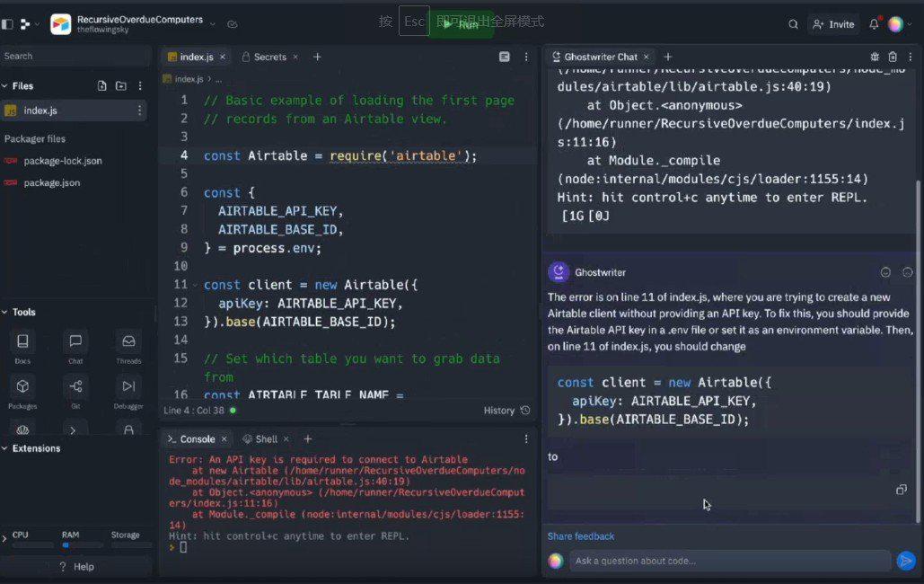The image size is (924, 584).
Task: Collapse the Extensions section
Action: (x=4, y=448)
